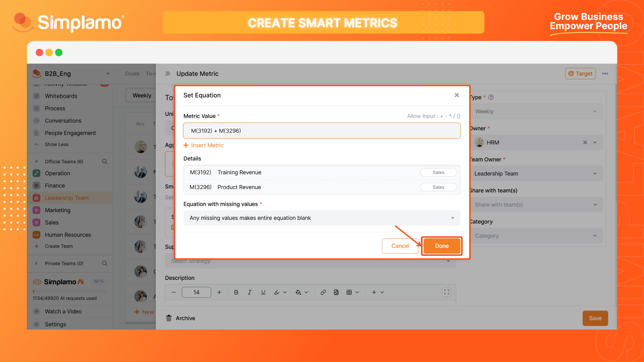
Task: Open the table insert dropdown
Action: point(353,292)
